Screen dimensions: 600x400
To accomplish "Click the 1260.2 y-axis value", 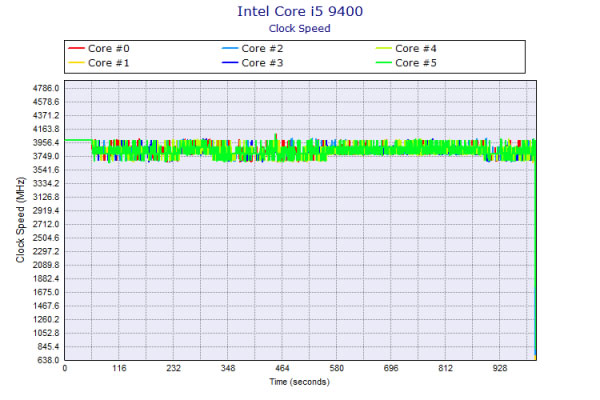I will pyautogui.click(x=46, y=319).
